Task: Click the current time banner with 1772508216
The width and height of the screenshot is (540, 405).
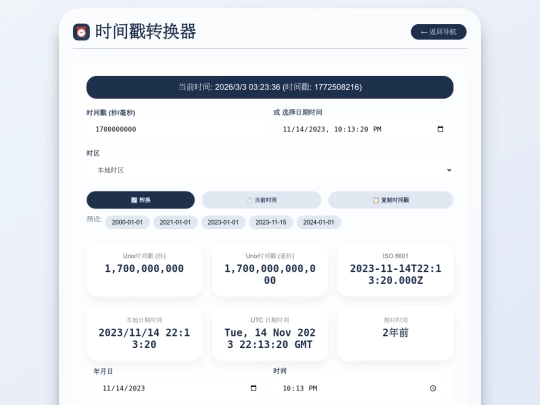Action: pyautogui.click(x=270, y=87)
